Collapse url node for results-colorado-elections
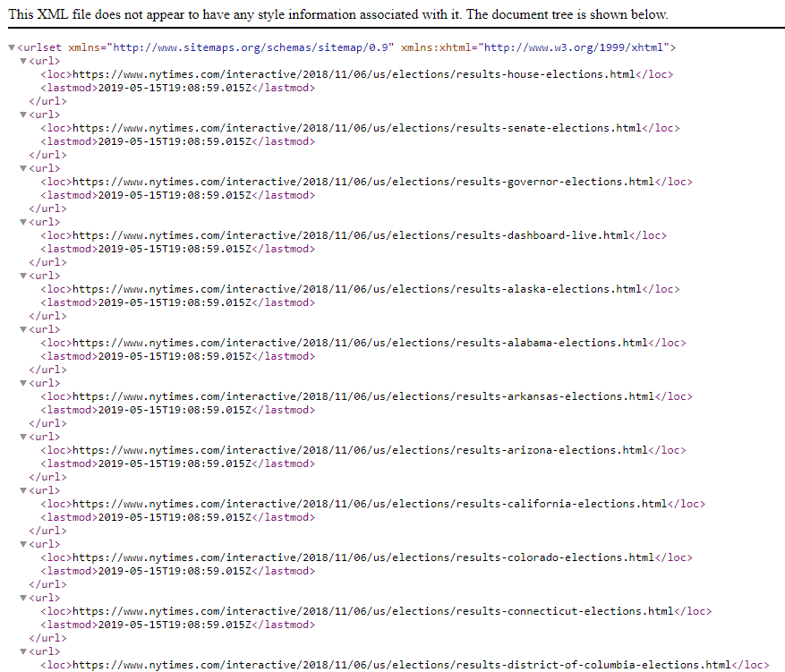Viewport: 785px width, 672px height. click(23, 544)
